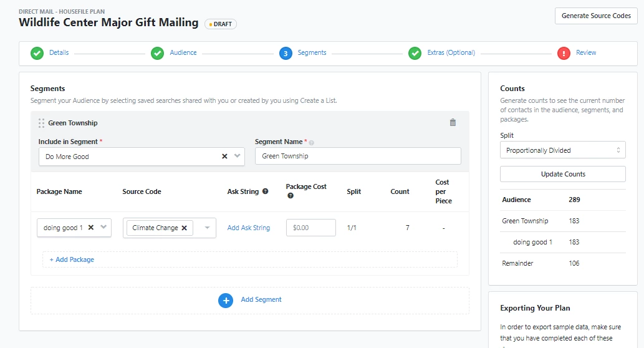Go to the Review step
The width and height of the screenshot is (644, 348).
[x=586, y=52]
